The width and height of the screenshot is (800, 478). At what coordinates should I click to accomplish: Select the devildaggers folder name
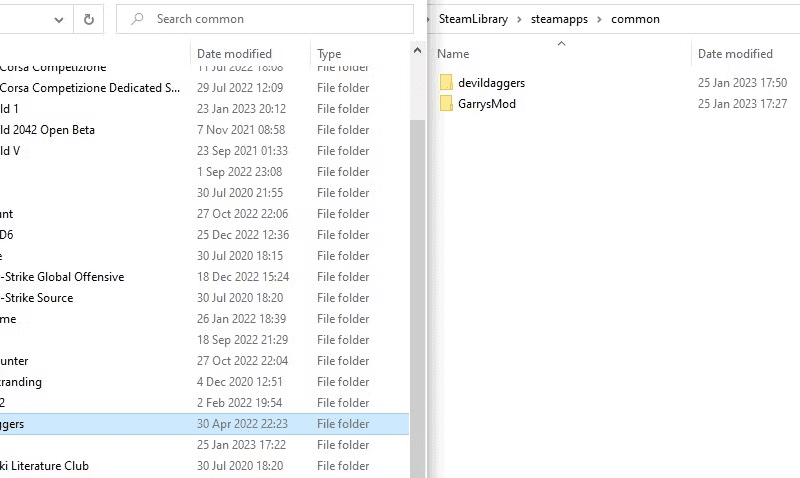(x=491, y=83)
